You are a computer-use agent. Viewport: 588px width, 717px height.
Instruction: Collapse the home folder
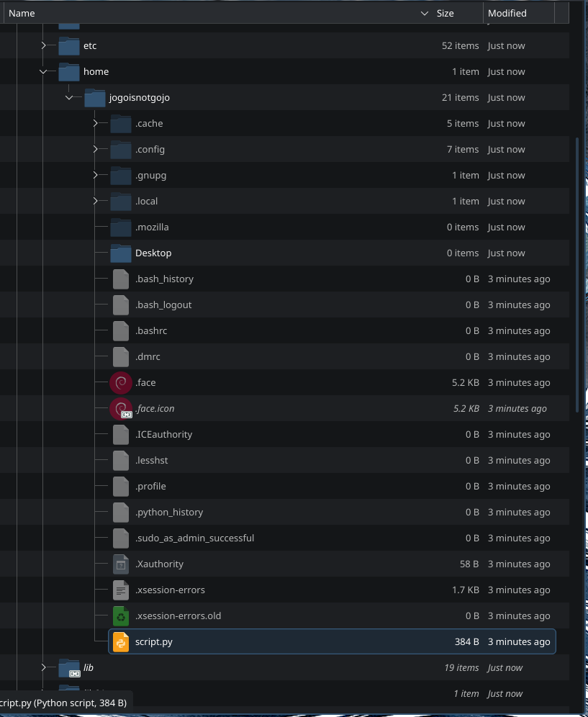[x=42, y=71]
